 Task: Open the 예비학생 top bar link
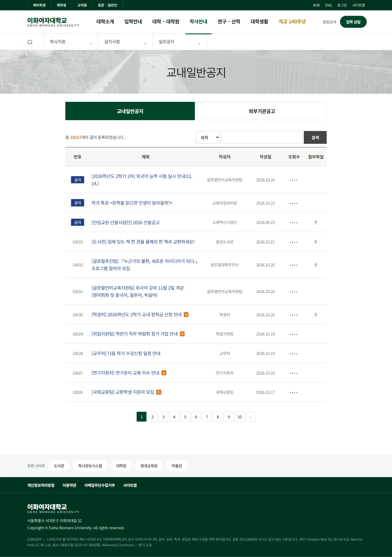(x=39, y=5)
